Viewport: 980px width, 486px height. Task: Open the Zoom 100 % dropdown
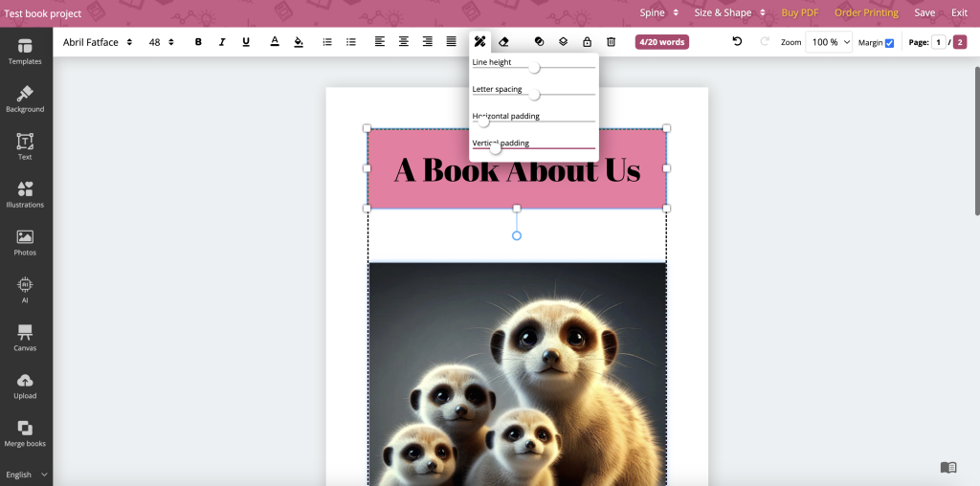pos(829,42)
